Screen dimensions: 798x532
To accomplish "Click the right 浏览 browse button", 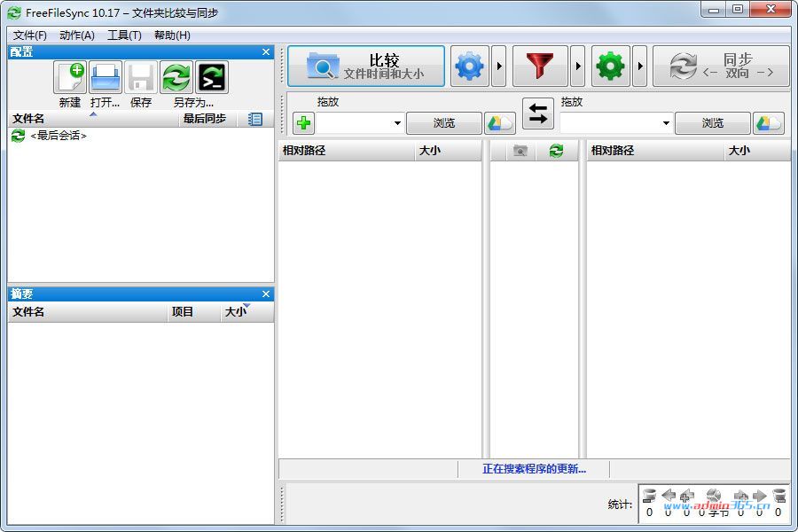I will click(713, 123).
